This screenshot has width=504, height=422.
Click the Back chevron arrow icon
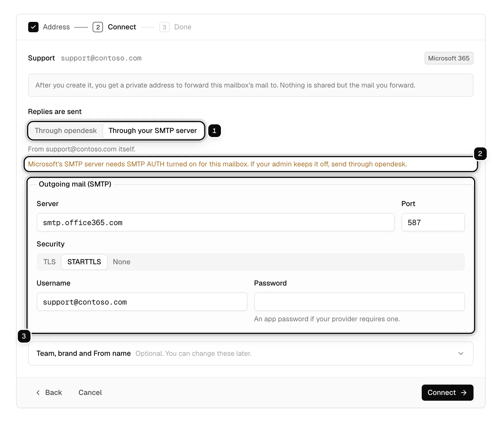pyautogui.click(x=38, y=393)
